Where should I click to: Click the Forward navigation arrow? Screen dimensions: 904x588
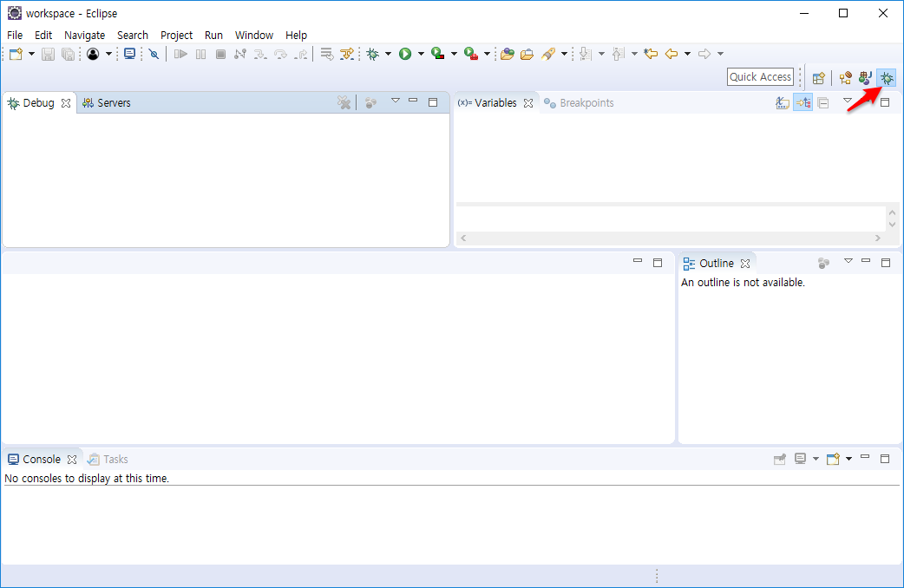(x=704, y=54)
